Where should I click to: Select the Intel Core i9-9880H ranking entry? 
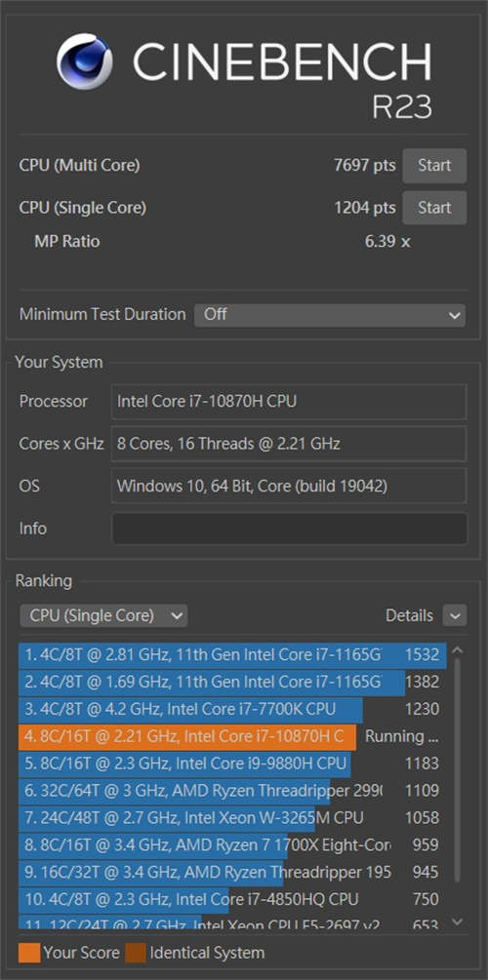(x=232, y=764)
